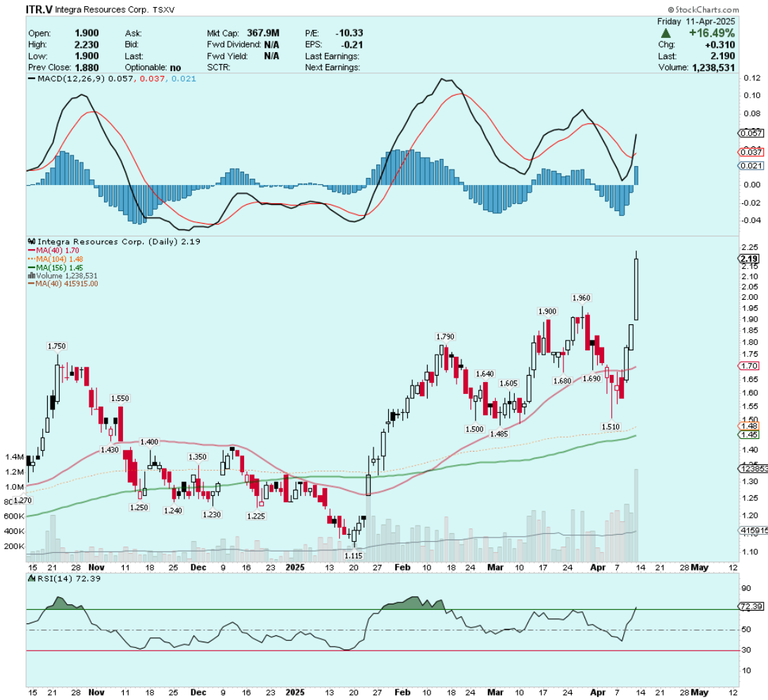This screenshot has height=700, width=768.
Task: Click the green up-triangle change indicator
Action: point(665,33)
